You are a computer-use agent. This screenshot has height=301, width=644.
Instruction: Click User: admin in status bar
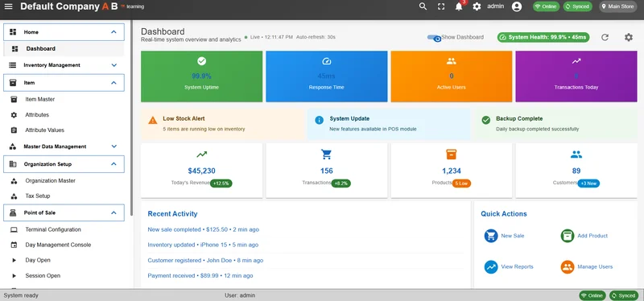tap(240, 295)
